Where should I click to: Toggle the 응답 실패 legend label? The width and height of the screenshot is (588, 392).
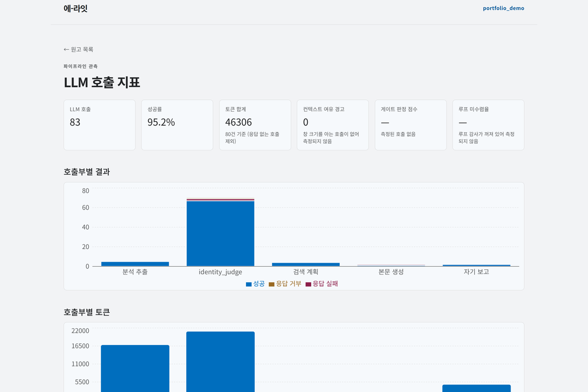click(325, 284)
